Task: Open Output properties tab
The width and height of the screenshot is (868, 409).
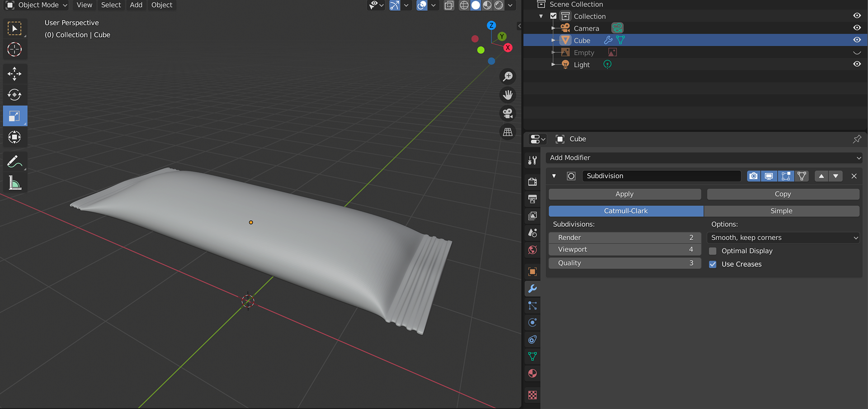Action: coord(533,199)
